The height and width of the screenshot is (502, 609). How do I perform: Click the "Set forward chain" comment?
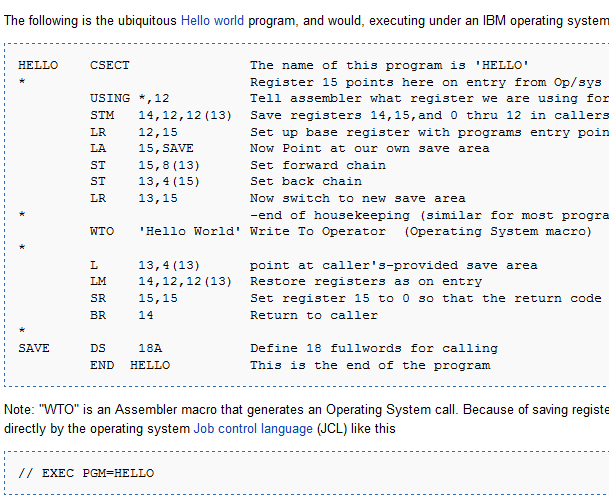[317, 165]
